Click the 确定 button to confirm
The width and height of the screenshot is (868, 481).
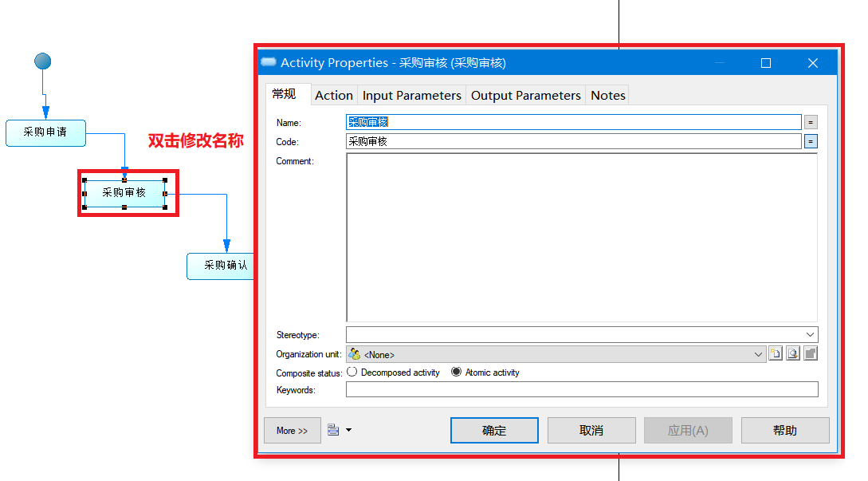[x=494, y=430]
